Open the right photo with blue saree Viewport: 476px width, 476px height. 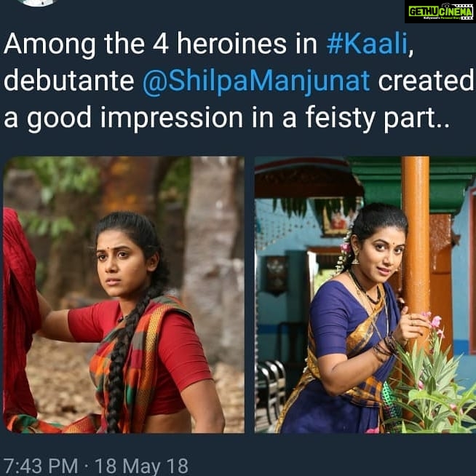(365, 295)
